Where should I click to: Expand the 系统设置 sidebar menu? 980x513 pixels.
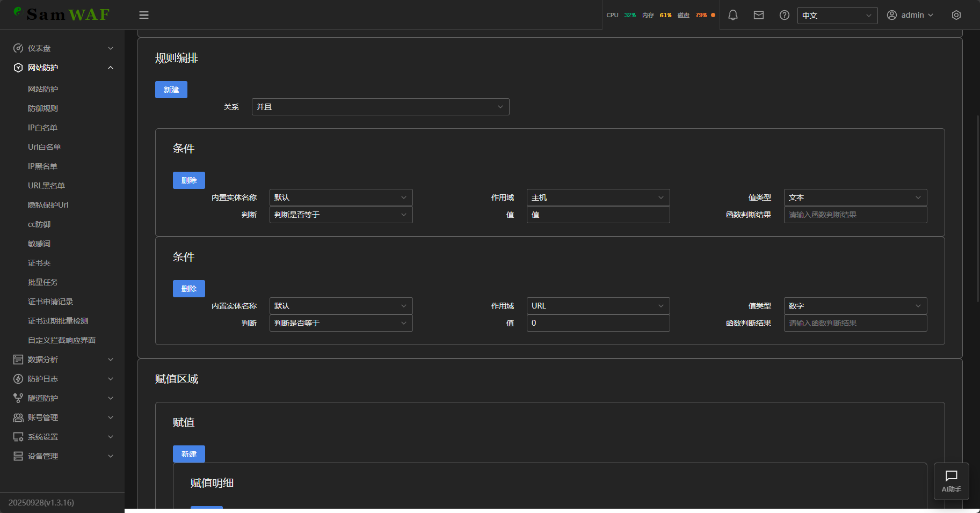(x=63, y=437)
